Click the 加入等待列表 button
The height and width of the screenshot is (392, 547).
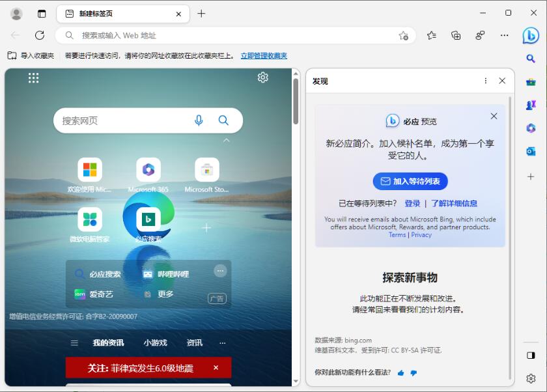[x=410, y=182]
